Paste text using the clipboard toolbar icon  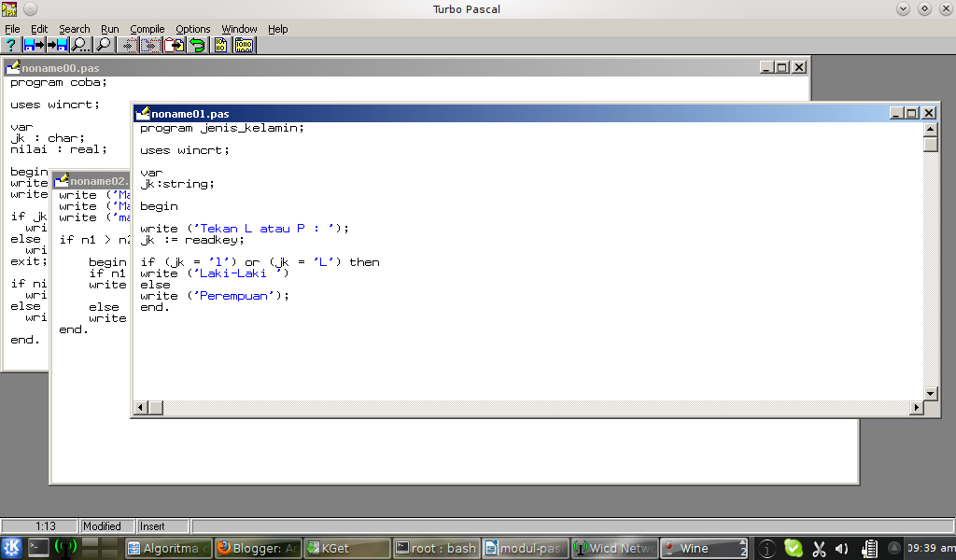click(174, 45)
